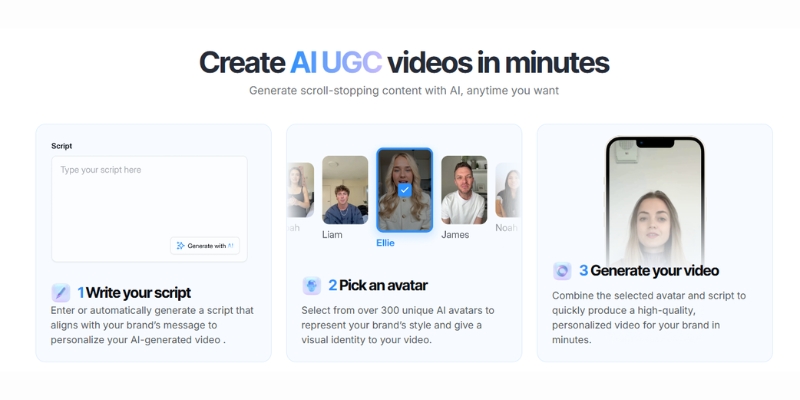The image size is (800, 400).
Task: Select the Liam avatar thumbnail
Action: click(345, 189)
